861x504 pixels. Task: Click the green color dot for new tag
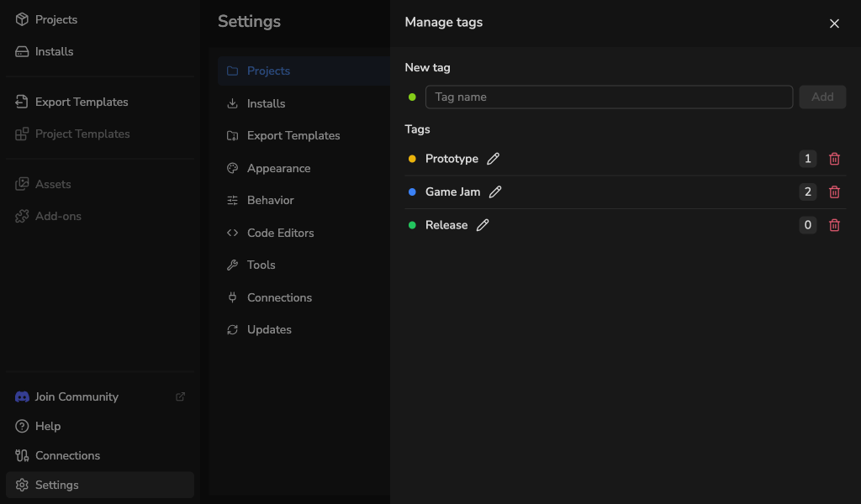(412, 97)
